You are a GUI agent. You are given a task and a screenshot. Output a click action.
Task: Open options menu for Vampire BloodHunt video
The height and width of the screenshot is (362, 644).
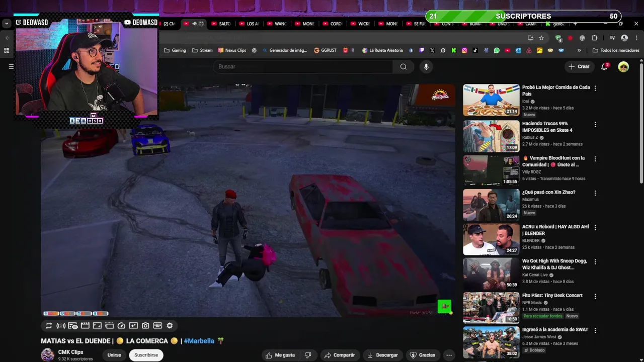point(595,159)
